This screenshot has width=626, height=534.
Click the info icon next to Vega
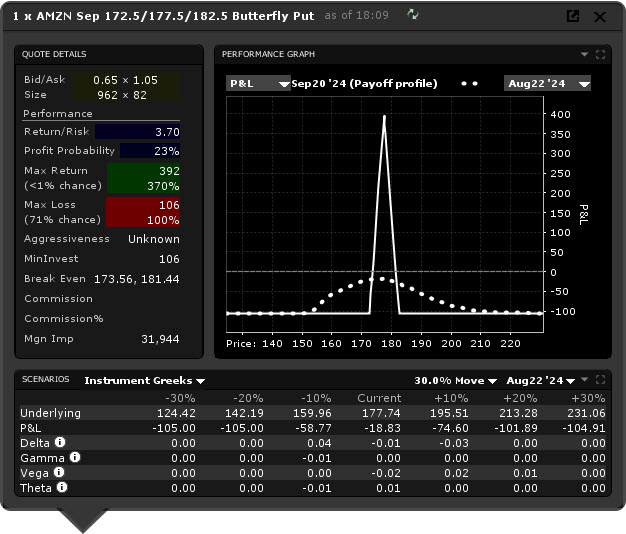tap(58, 472)
